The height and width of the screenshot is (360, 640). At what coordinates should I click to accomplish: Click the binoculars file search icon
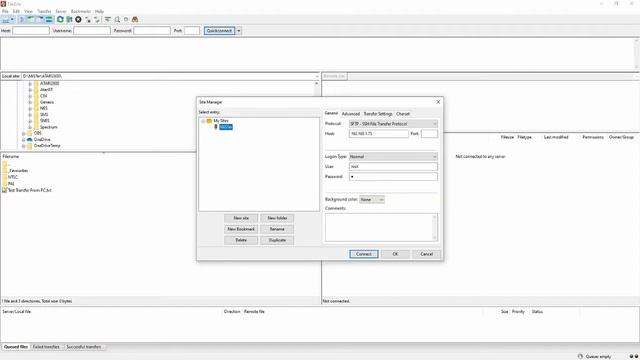135,20
